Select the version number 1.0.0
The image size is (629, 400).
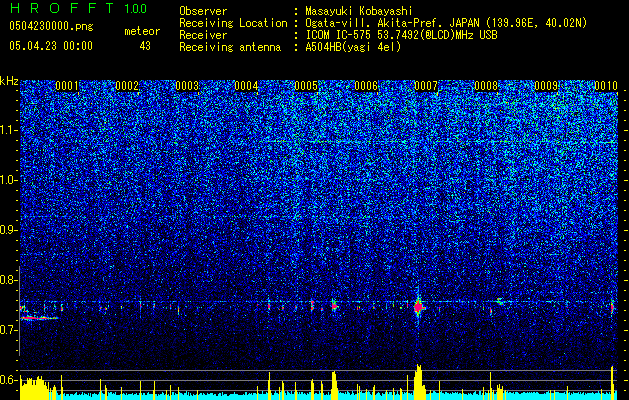(136, 9)
